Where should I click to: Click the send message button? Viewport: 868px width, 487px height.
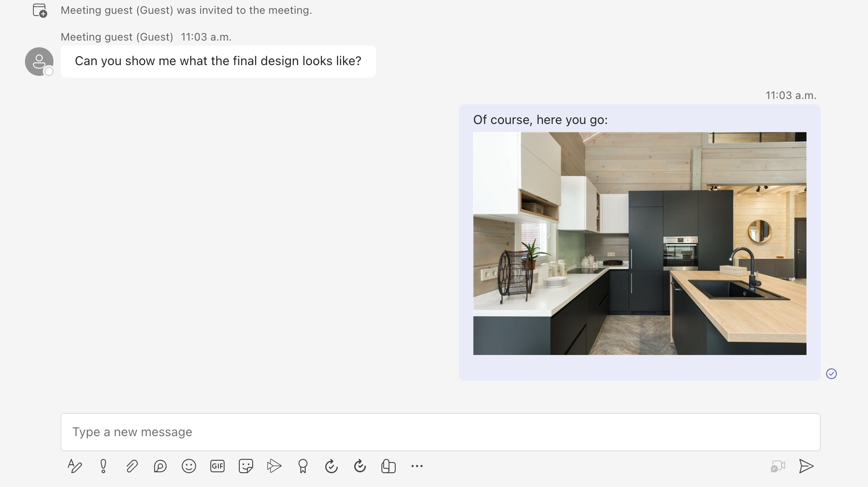coord(807,466)
